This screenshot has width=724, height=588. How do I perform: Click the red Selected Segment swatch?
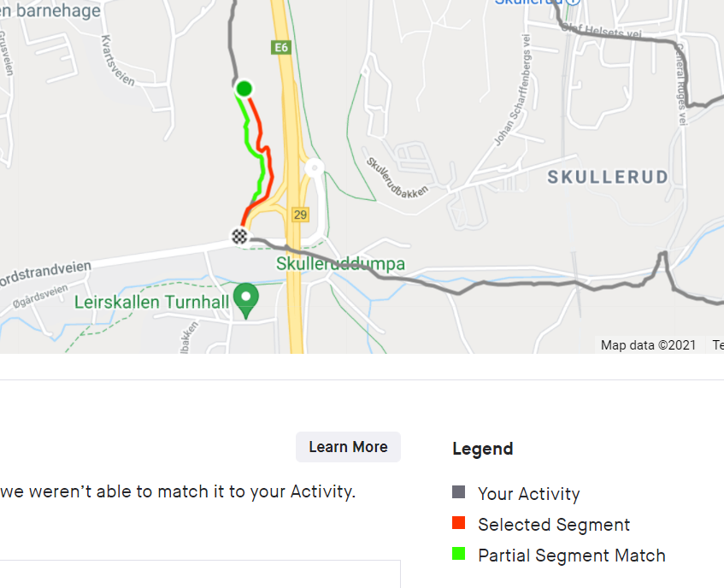tap(458, 523)
